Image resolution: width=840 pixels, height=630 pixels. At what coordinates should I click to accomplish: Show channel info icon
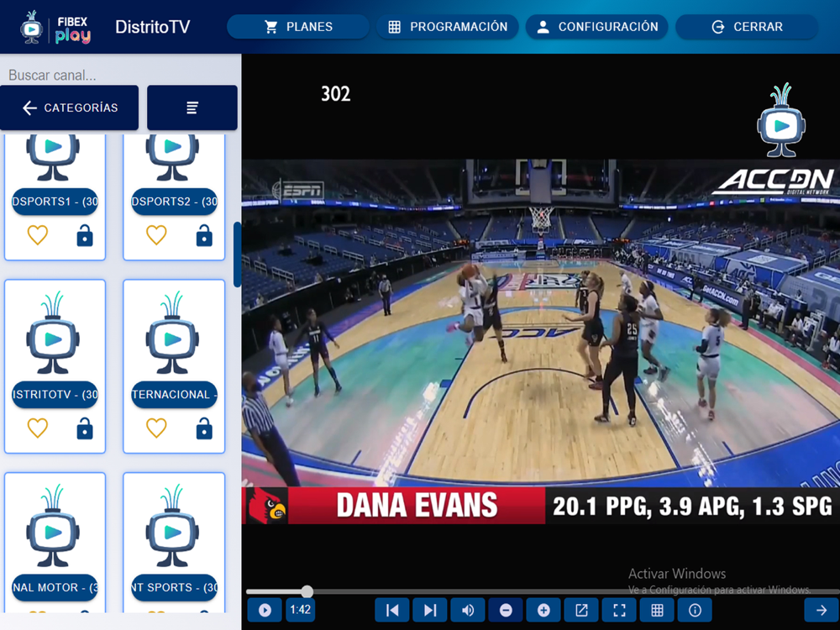695,610
